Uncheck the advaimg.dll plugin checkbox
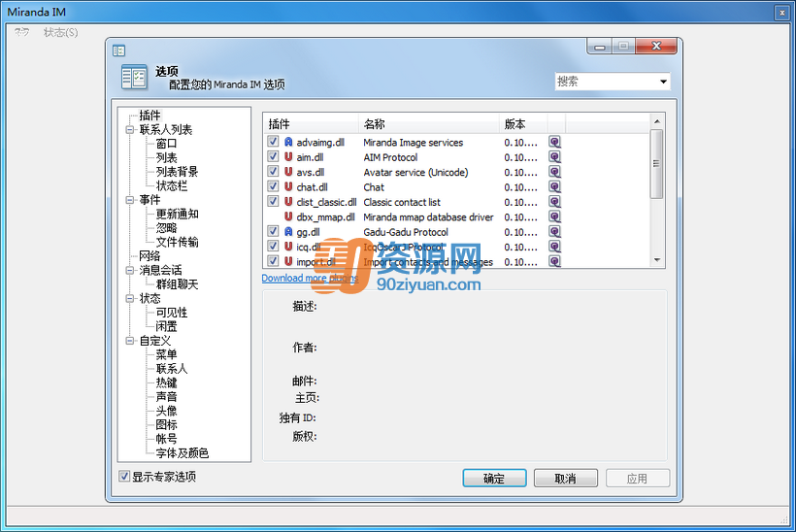 (273, 142)
